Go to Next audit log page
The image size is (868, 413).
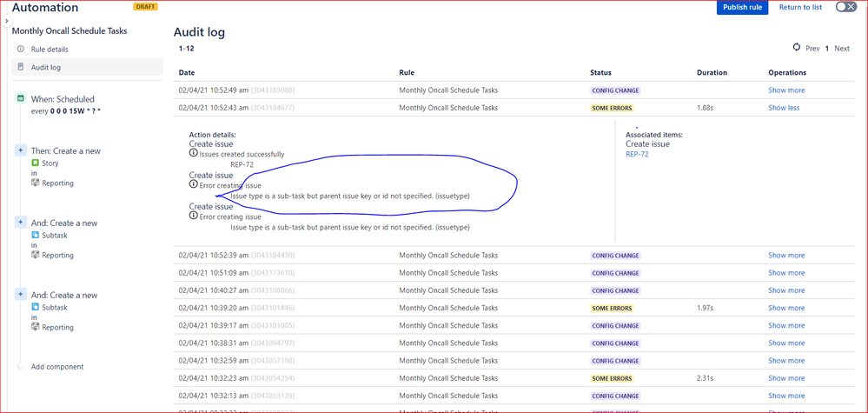pos(842,48)
